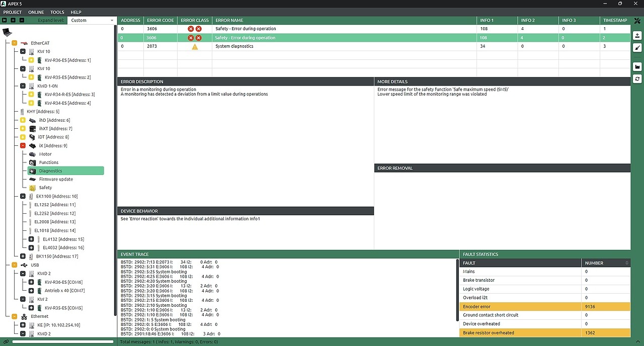Click the broom clear errors icon
This screenshot has width=644, height=346.
[x=637, y=48]
